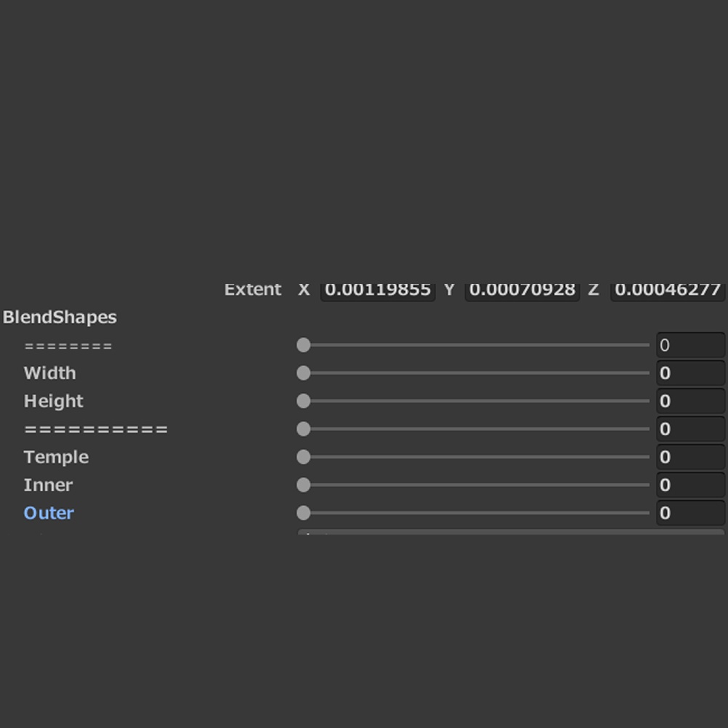Click the Height blendshape slider handle
The width and height of the screenshot is (728, 728).
click(x=304, y=401)
